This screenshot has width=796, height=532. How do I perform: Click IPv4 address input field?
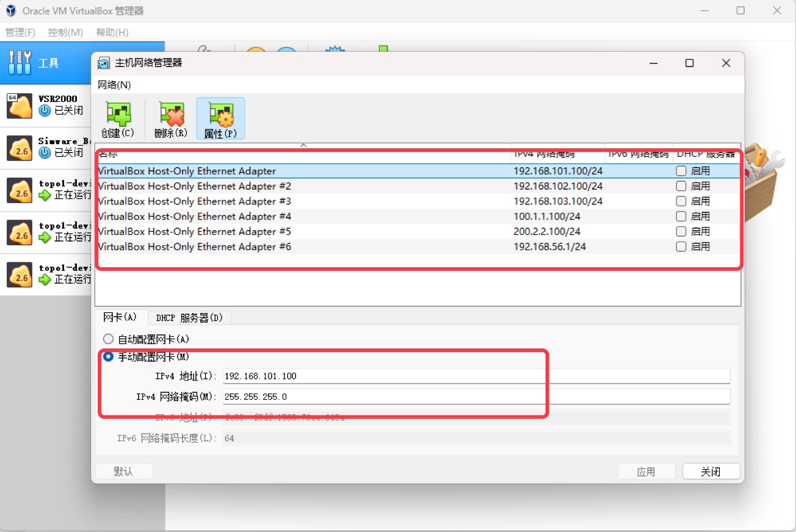(477, 376)
